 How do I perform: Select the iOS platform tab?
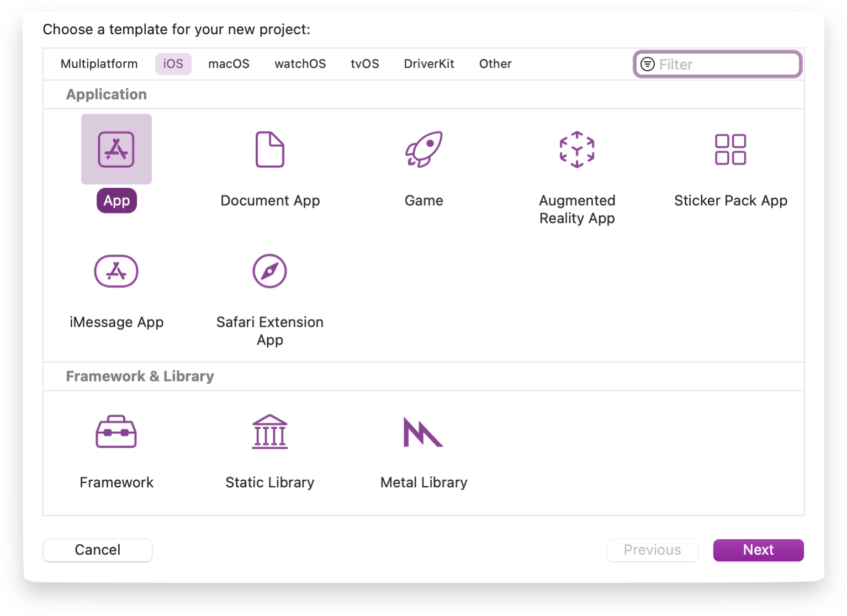pyautogui.click(x=173, y=64)
